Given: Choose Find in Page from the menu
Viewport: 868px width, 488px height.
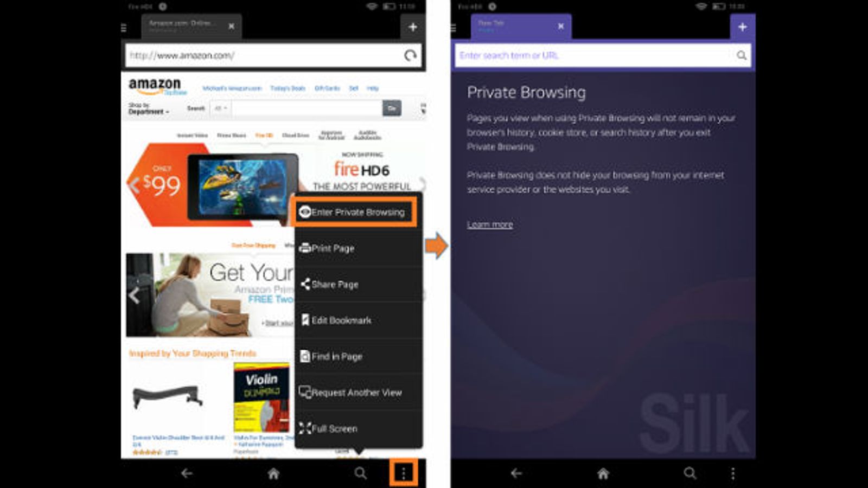Looking at the screenshot, I should click(x=358, y=356).
